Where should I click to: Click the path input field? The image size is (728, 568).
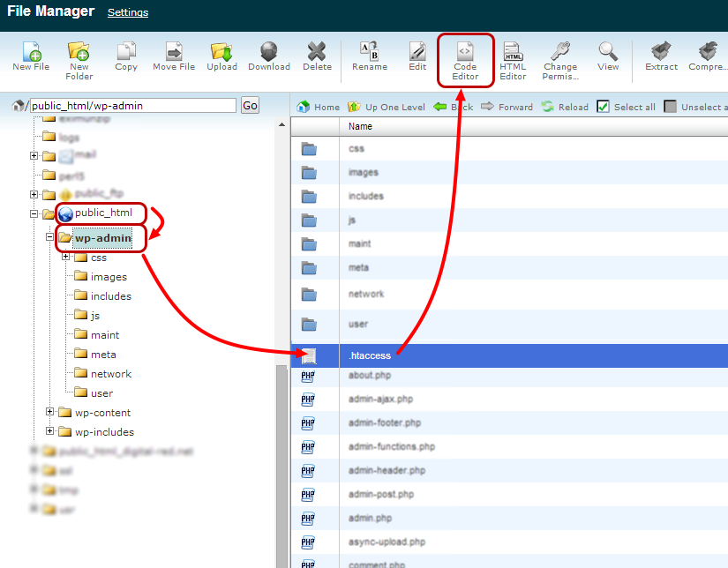click(x=134, y=106)
